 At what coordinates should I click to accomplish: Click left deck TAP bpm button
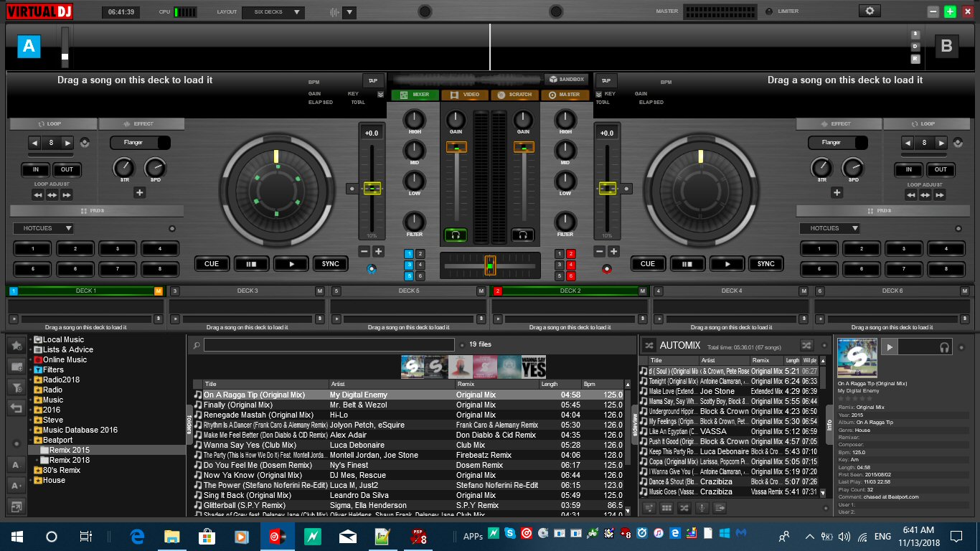coord(372,81)
